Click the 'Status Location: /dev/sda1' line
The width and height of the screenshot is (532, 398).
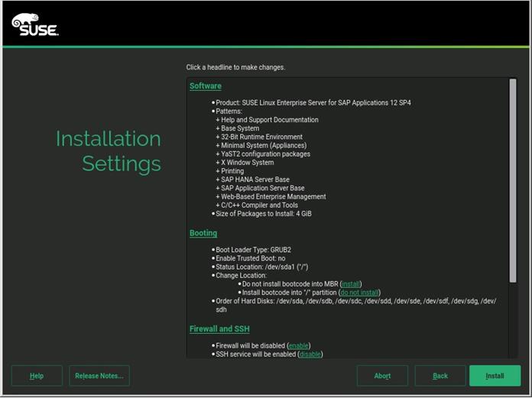262,267
